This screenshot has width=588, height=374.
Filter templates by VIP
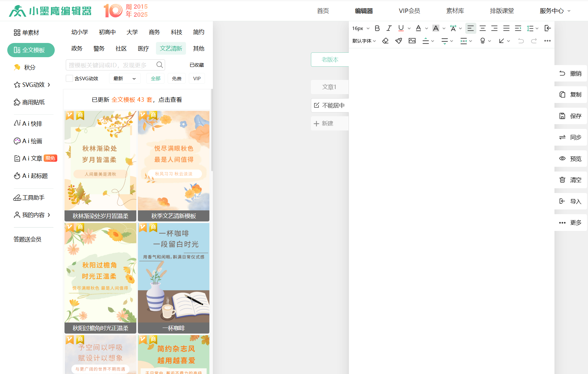pos(197,79)
